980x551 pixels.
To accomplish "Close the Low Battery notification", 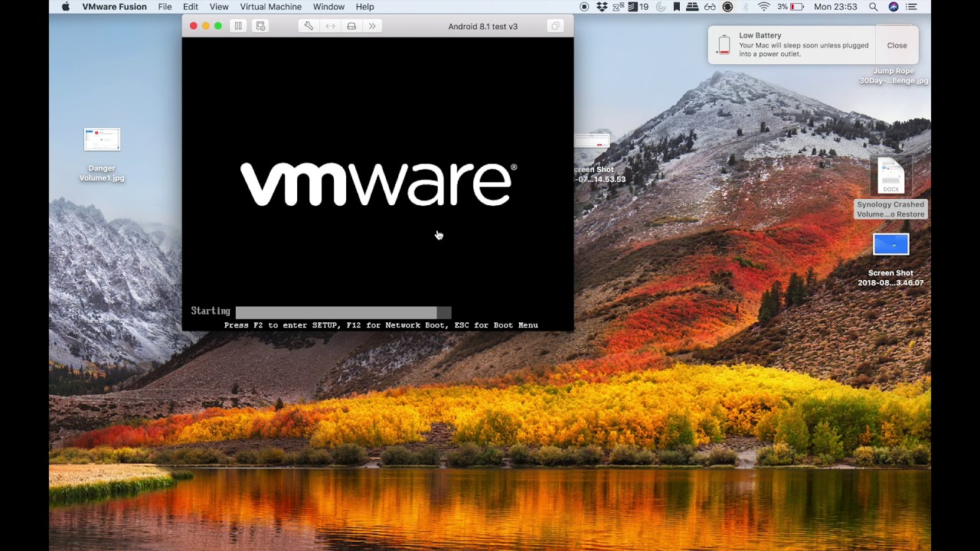I will [897, 45].
